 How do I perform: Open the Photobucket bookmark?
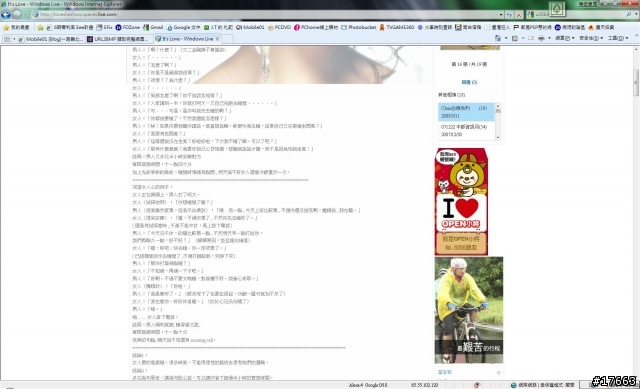[358, 27]
